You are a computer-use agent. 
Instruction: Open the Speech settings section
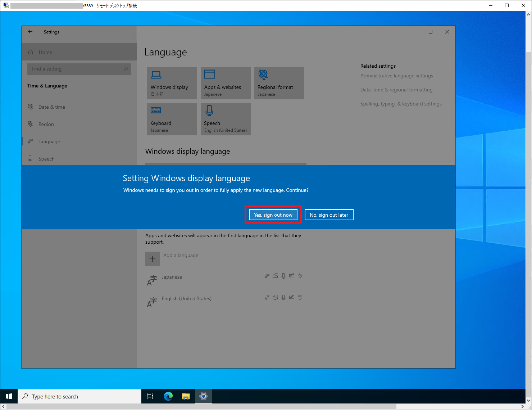coord(46,158)
